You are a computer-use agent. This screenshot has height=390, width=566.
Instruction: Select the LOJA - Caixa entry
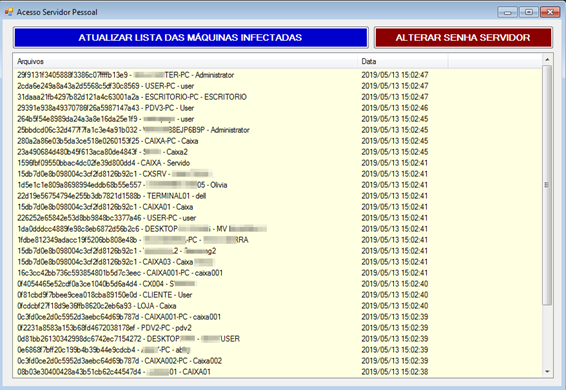click(277, 306)
